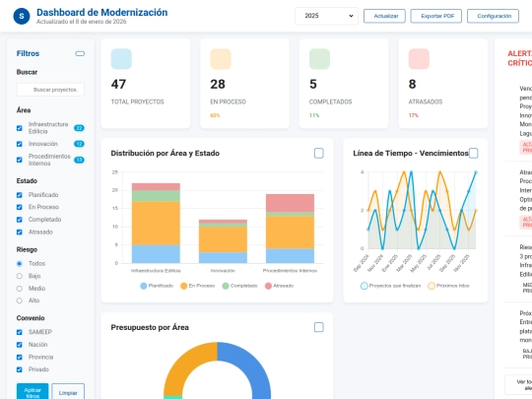
Task: Uncheck Infraestructura Edilicia area filter
Action: [x=20, y=128]
